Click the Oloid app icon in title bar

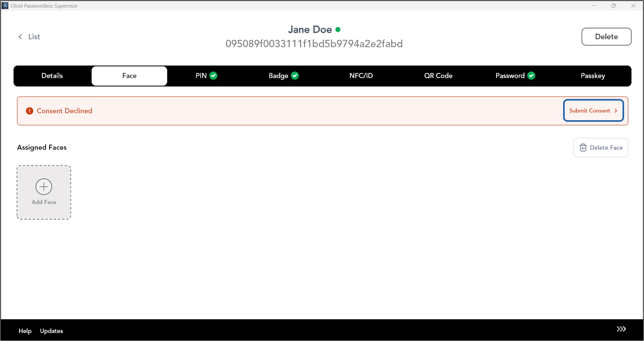coord(5,6)
